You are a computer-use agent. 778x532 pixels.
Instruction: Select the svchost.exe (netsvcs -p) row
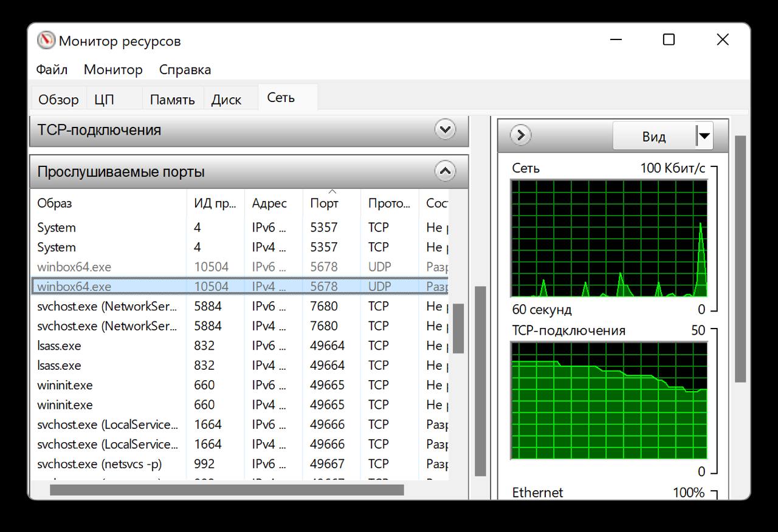point(239,463)
